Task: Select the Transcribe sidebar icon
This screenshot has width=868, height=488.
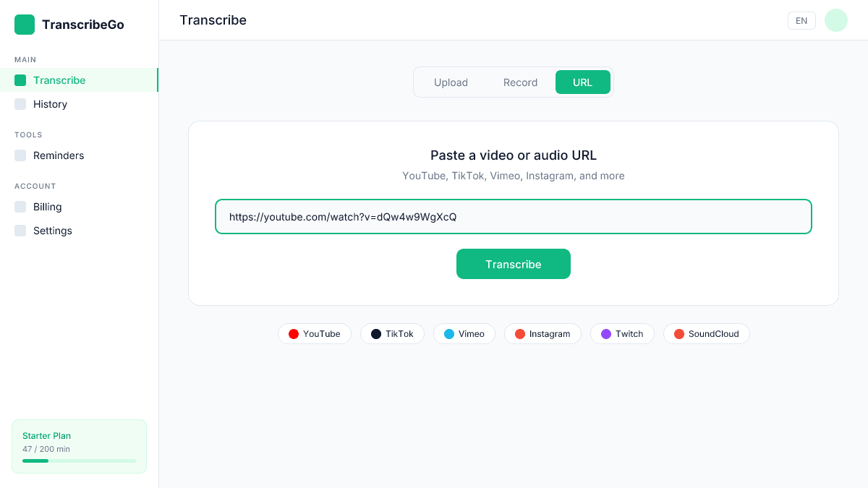Action: click(x=20, y=80)
